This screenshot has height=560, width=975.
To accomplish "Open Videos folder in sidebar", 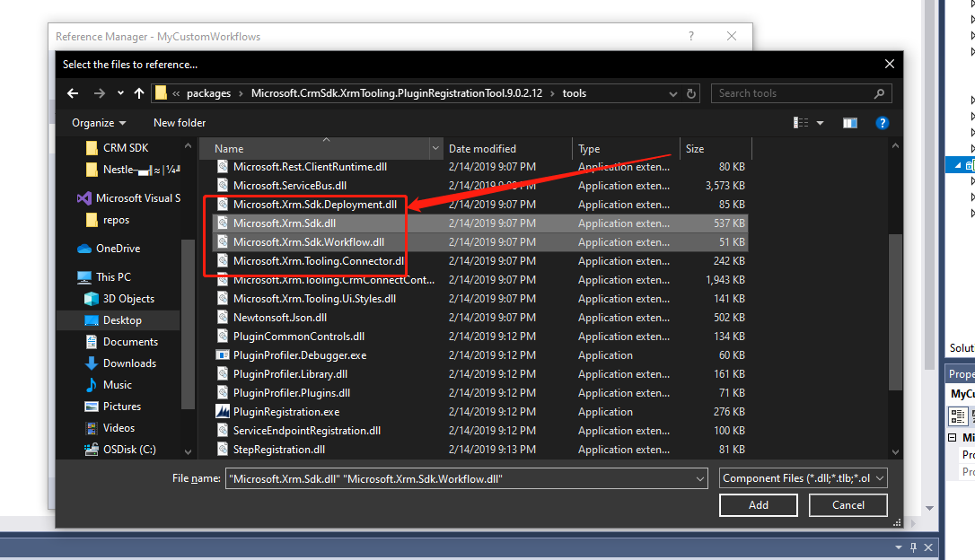I will (x=110, y=428).
